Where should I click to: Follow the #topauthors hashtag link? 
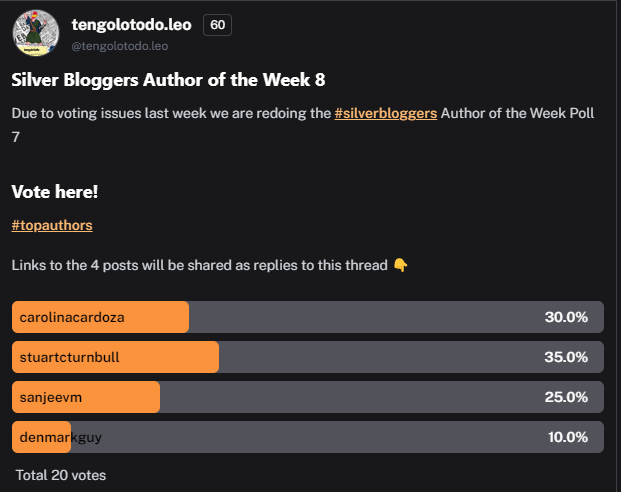(52, 225)
